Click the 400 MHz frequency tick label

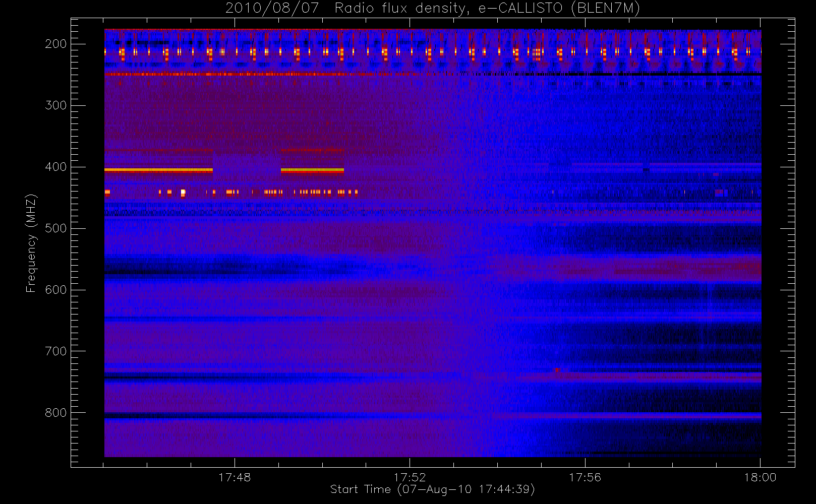(x=55, y=167)
